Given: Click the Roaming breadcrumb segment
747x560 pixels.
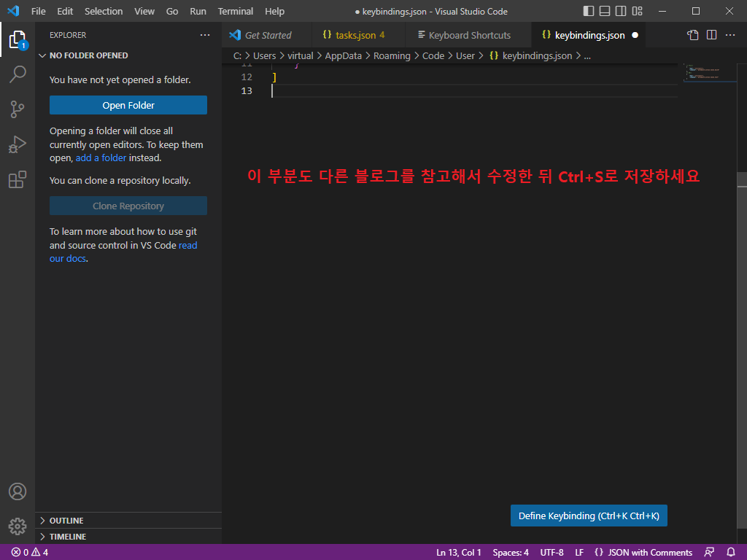Looking at the screenshot, I should click(x=392, y=55).
